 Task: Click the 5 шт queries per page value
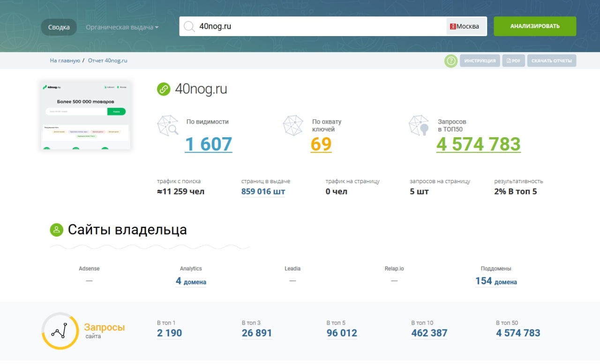[419, 192]
